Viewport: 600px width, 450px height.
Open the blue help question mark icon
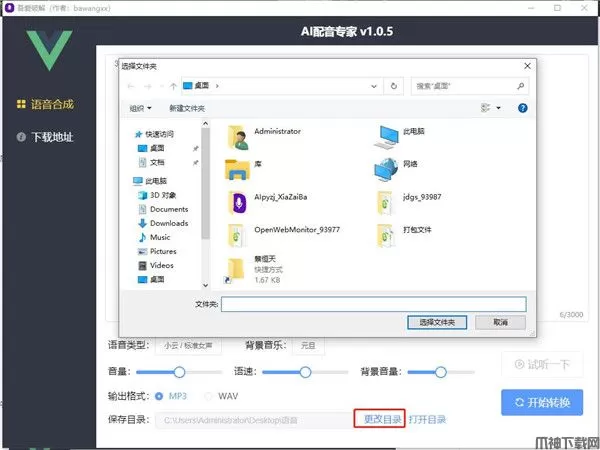[523, 108]
